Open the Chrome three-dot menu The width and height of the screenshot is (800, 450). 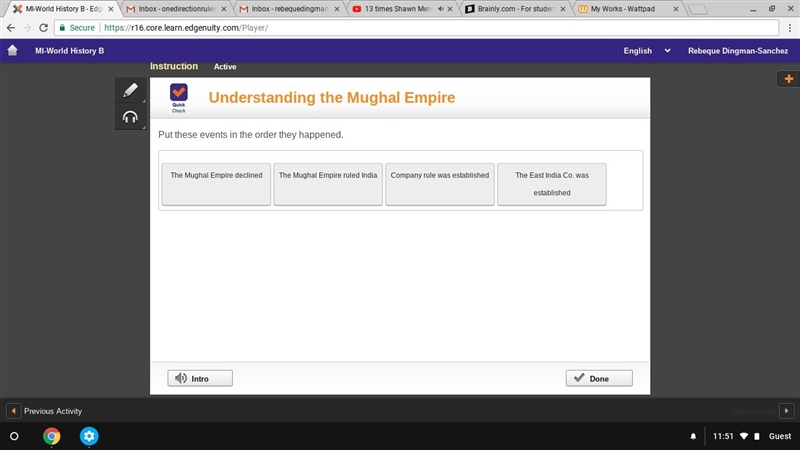click(x=789, y=28)
